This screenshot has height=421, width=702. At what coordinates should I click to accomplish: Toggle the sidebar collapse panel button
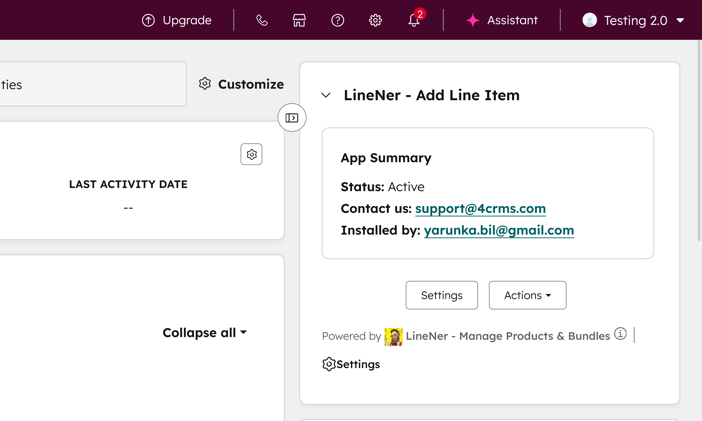coord(292,118)
